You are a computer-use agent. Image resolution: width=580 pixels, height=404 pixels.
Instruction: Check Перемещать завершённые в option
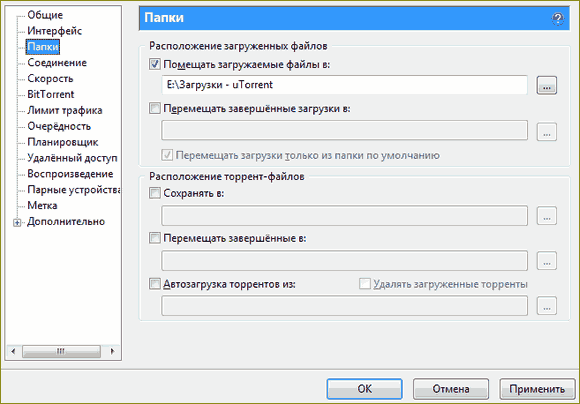[155, 238]
